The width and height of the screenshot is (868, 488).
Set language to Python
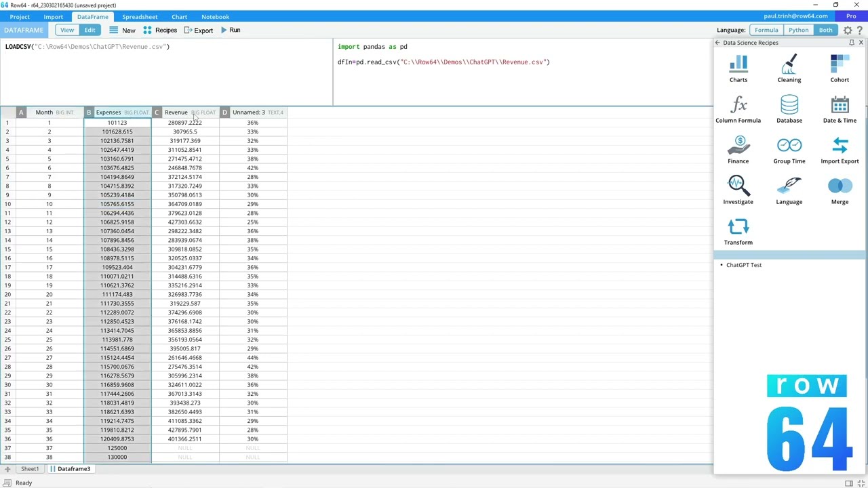tap(798, 30)
